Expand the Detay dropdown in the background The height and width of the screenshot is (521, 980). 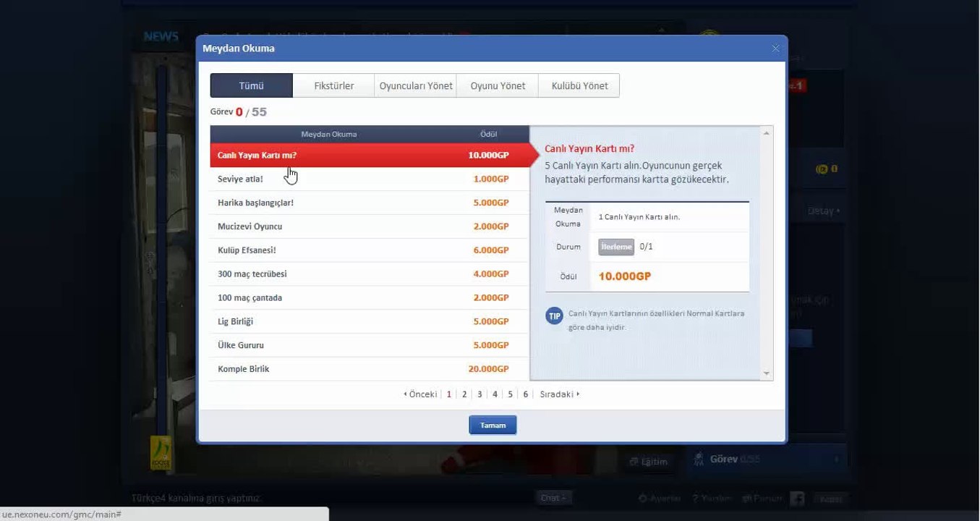point(824,211)
